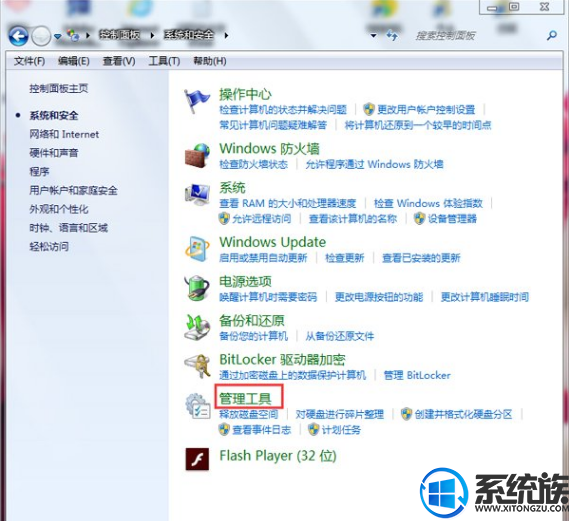Open 常见计算机问题疑难解答 link
Viewport: 569px width, 521px height.
pos(273,125)
